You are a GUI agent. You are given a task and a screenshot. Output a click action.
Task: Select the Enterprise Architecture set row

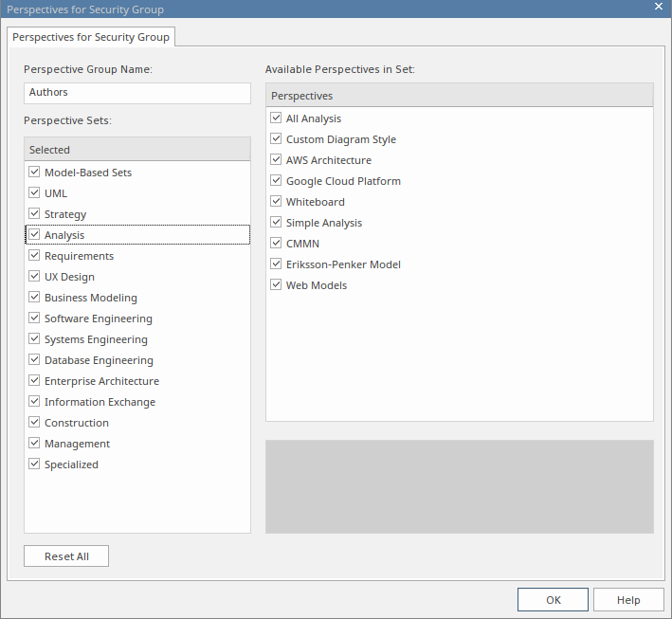tap(101, 381)
